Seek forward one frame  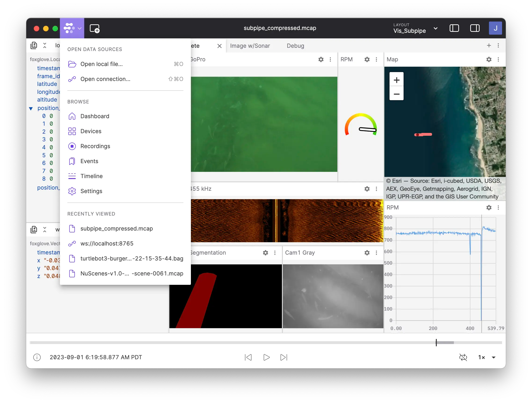(x=284, y=358)
